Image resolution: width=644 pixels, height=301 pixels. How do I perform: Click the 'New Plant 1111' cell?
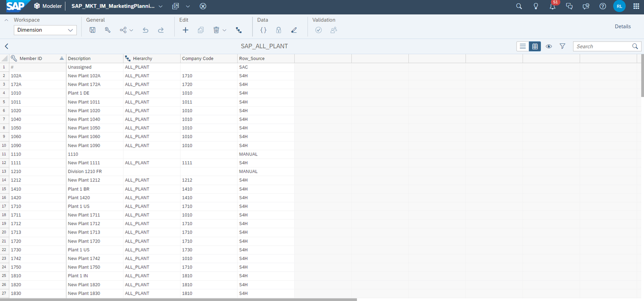click(x=95, y=163)
